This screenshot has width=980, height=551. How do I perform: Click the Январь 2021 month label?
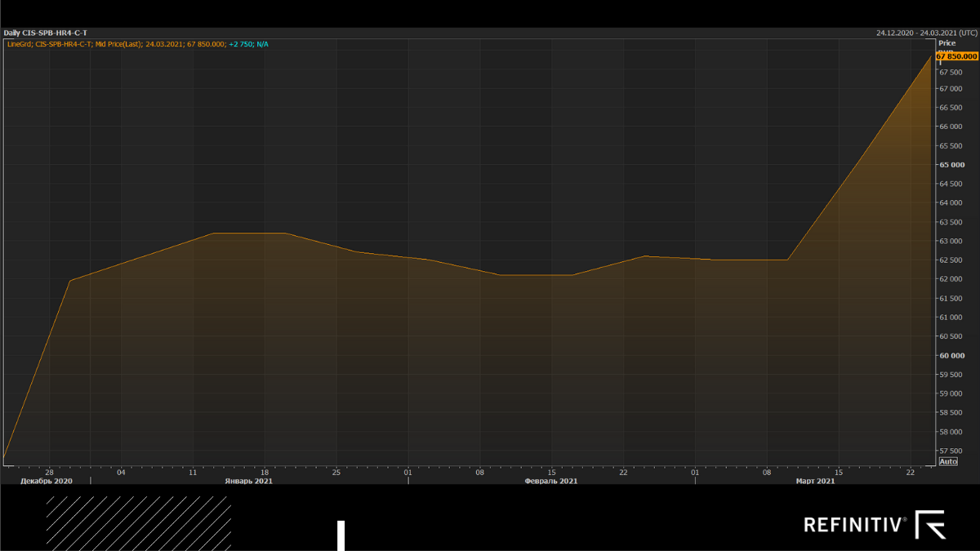click(249, 481)
